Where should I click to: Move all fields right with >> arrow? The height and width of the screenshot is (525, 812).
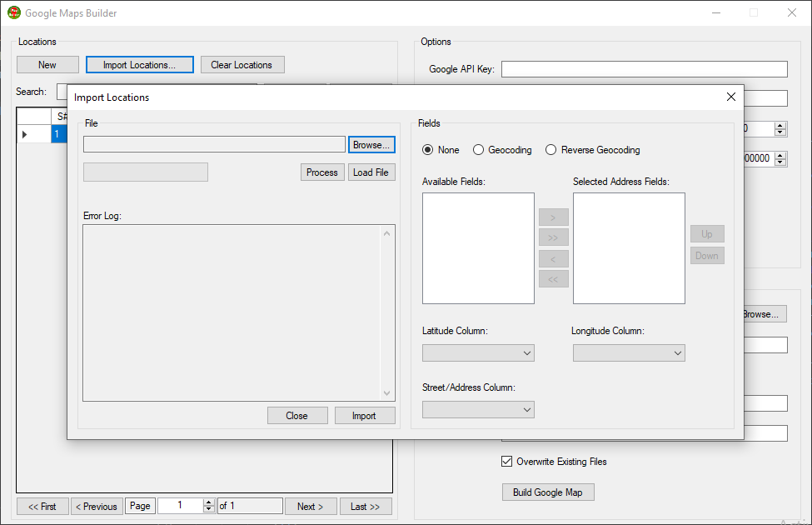point(553,237)
